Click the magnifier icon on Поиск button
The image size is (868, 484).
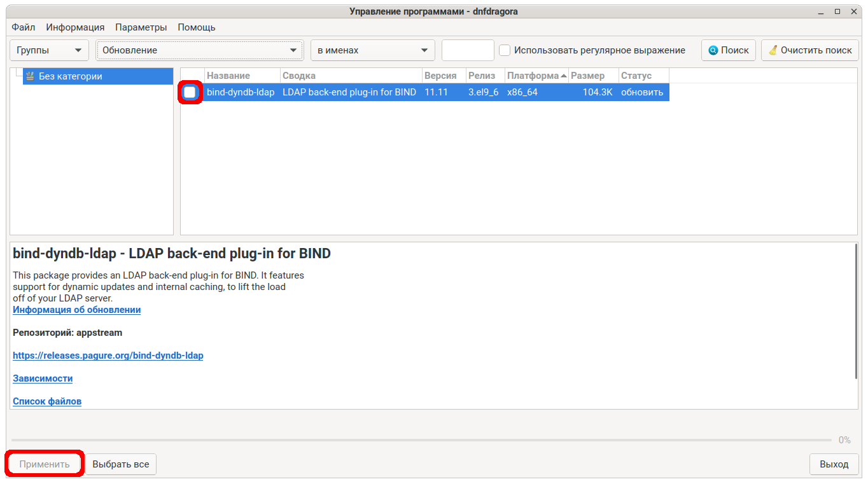tap(713, 50)
